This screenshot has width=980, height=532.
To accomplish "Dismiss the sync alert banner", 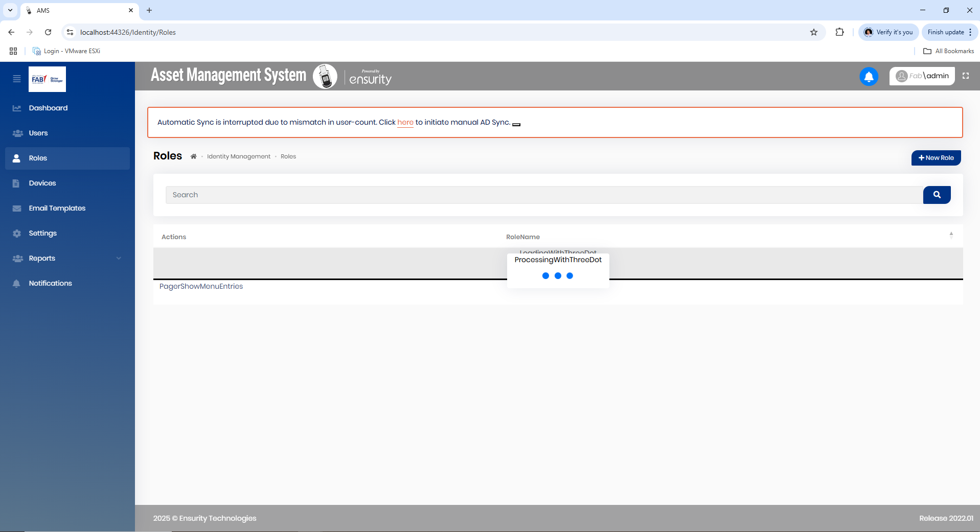I will click(x=516, y=124).
